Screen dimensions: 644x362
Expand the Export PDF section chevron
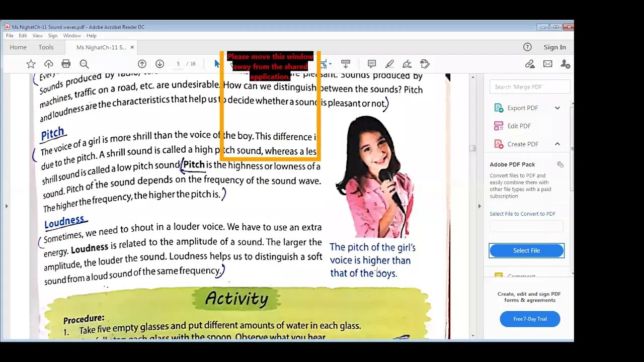pyautogui.click(x=557, y=108)
